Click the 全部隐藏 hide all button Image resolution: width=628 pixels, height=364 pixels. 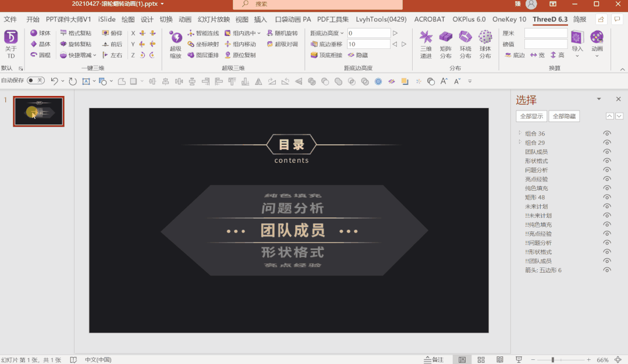pos(564,116)
